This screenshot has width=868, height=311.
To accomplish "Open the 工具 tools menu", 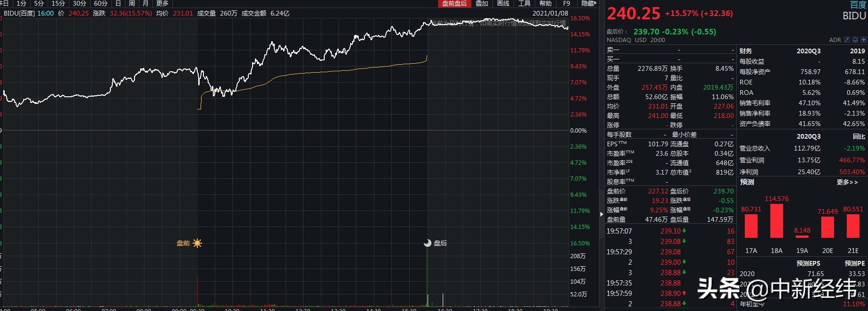I will point(524,3).
